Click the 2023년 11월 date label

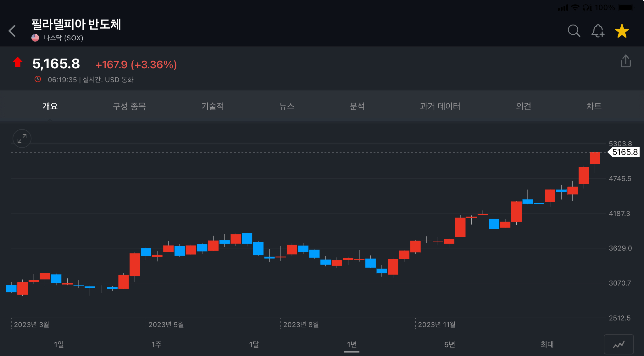pyautogui.click(x=437, y=325)
